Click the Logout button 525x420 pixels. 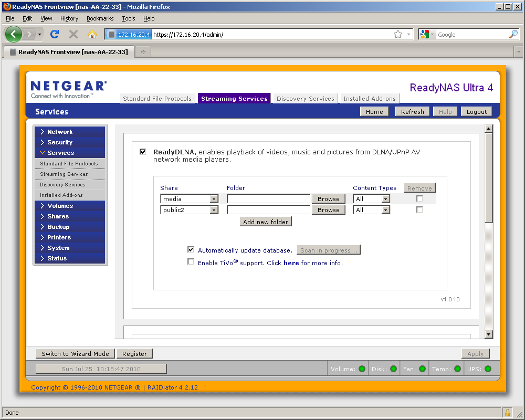(x=477, y=111)
